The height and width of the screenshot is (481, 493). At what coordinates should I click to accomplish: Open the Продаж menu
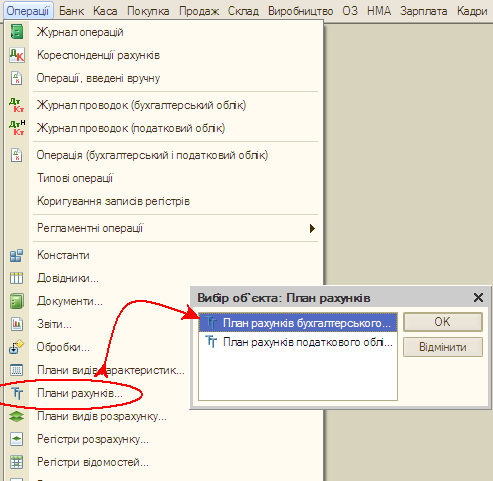(x=199, y=11)
